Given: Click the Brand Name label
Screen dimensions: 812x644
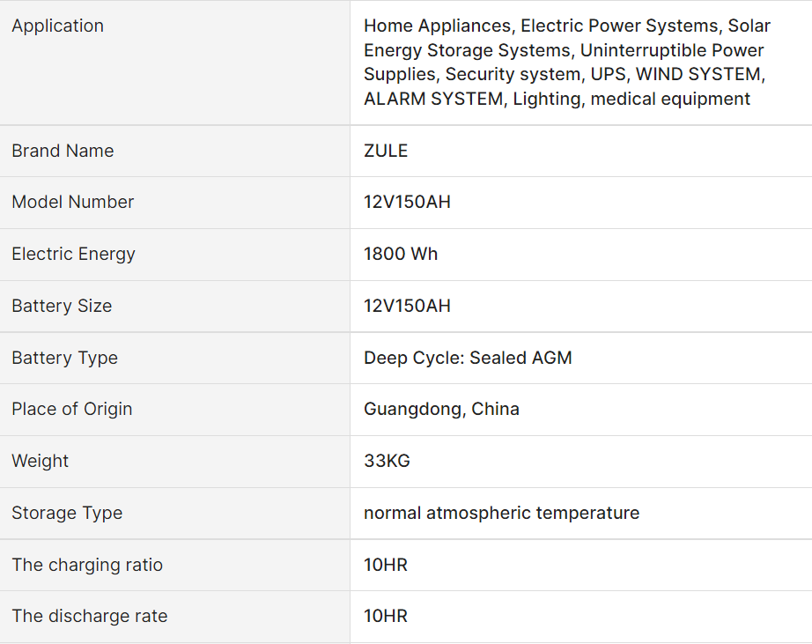Looking at the screenshot, I should [x=63, y=151].
